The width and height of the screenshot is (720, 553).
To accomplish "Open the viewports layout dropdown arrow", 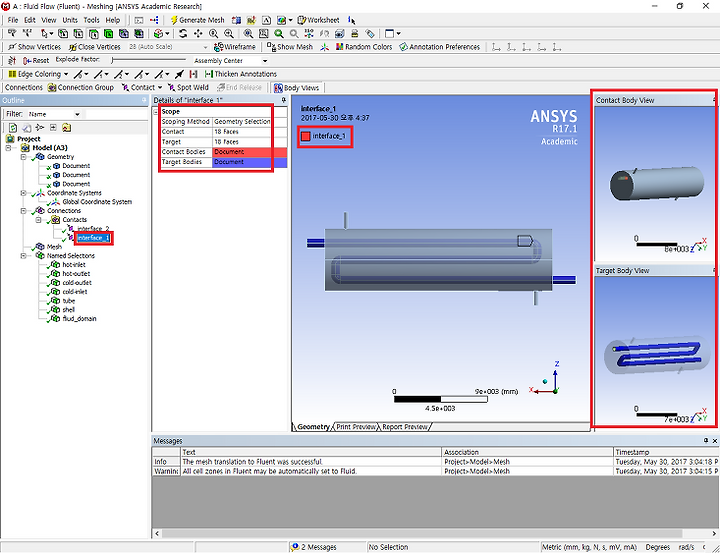I will click(399, 34).
